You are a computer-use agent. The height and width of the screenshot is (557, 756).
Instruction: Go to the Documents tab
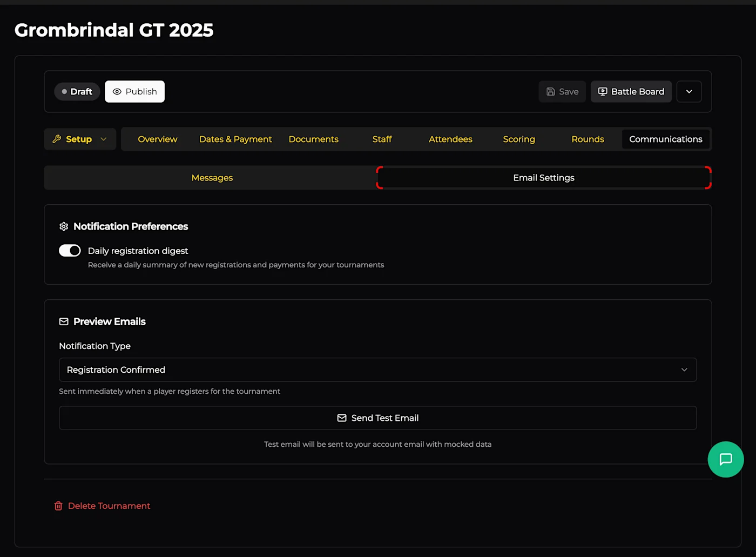314,139
